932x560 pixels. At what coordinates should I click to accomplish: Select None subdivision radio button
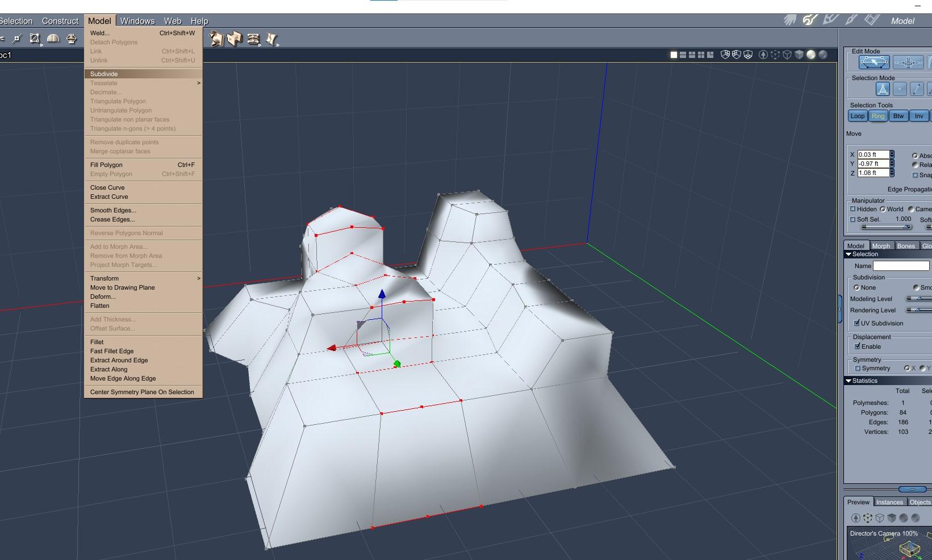pyautogui.click(x=856, y=287)
